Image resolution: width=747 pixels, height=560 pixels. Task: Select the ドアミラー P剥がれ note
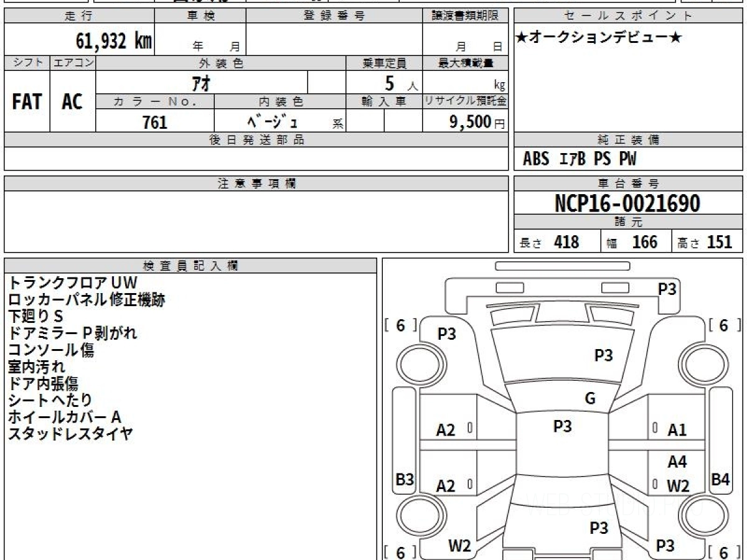(x=72, y=334)
